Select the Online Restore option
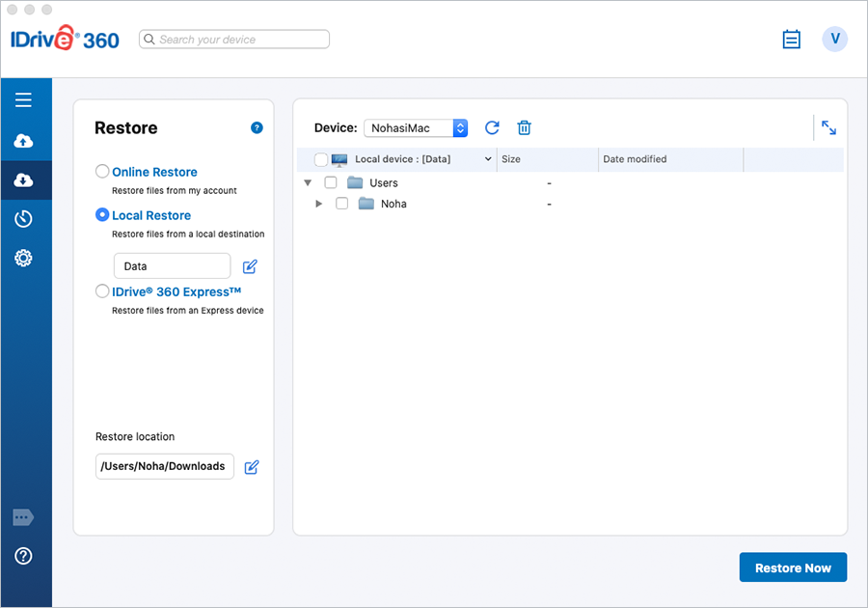 point(102,172)
